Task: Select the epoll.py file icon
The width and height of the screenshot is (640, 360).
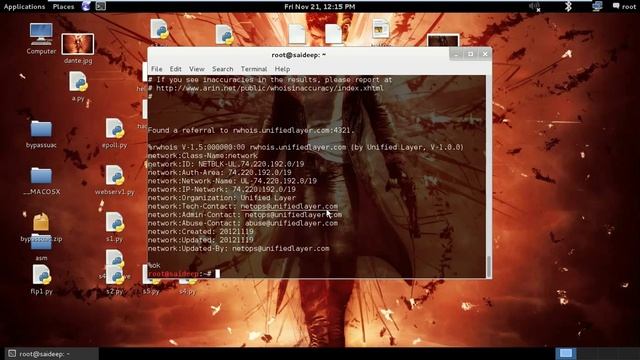Action: 115,133
